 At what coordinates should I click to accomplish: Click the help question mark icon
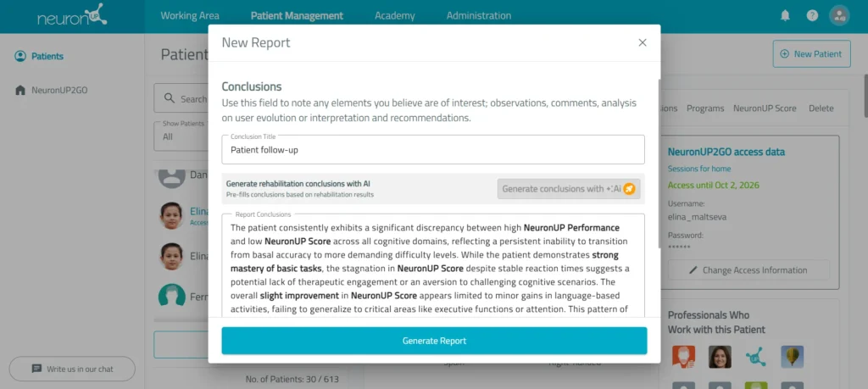812,15
